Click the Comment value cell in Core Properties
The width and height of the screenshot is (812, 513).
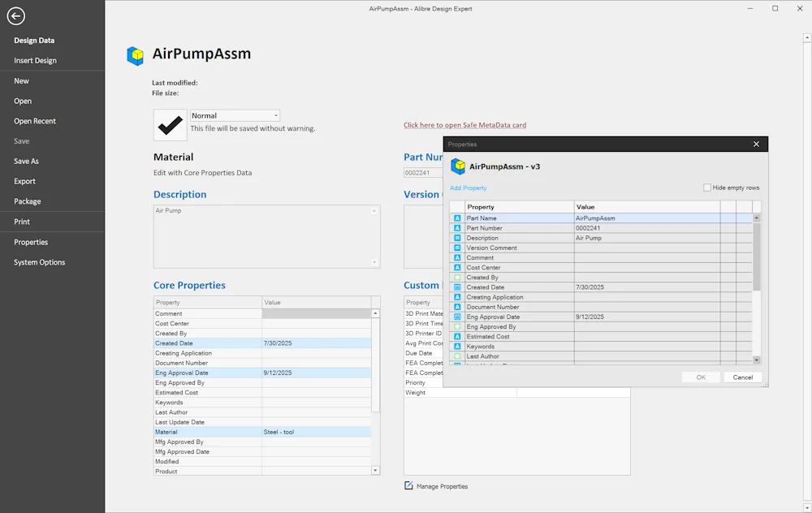[x=317, y=313]
